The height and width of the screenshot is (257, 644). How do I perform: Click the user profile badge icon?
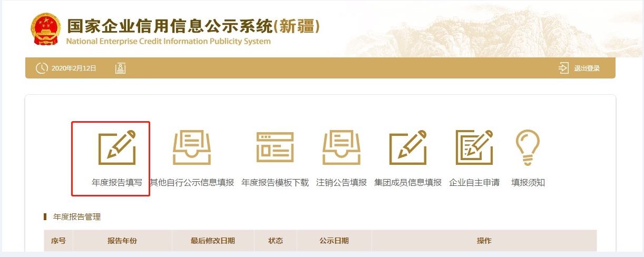(x=120, y=68)
